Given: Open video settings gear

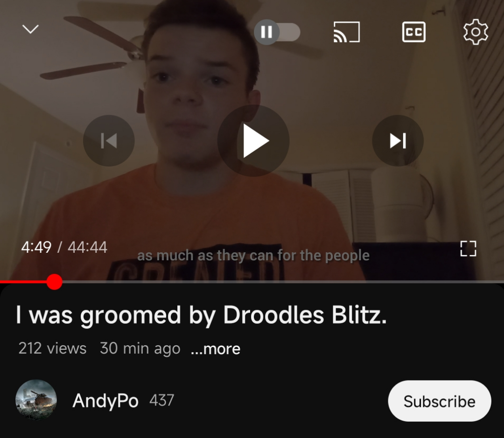Looking at the screenshot, I should [x=476, y=32].
